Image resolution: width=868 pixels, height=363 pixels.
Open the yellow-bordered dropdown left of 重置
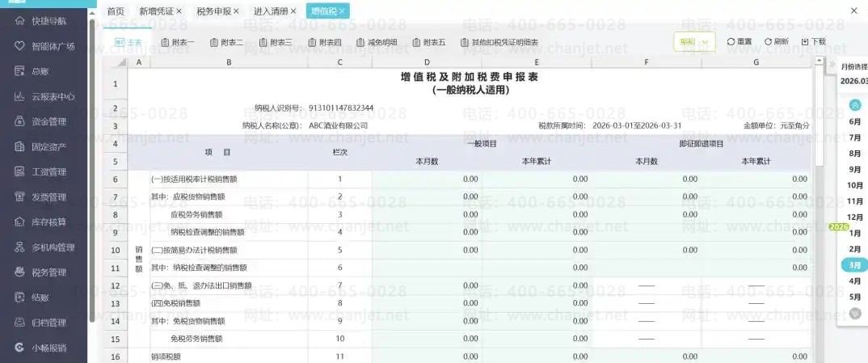[x=694, y=42]
